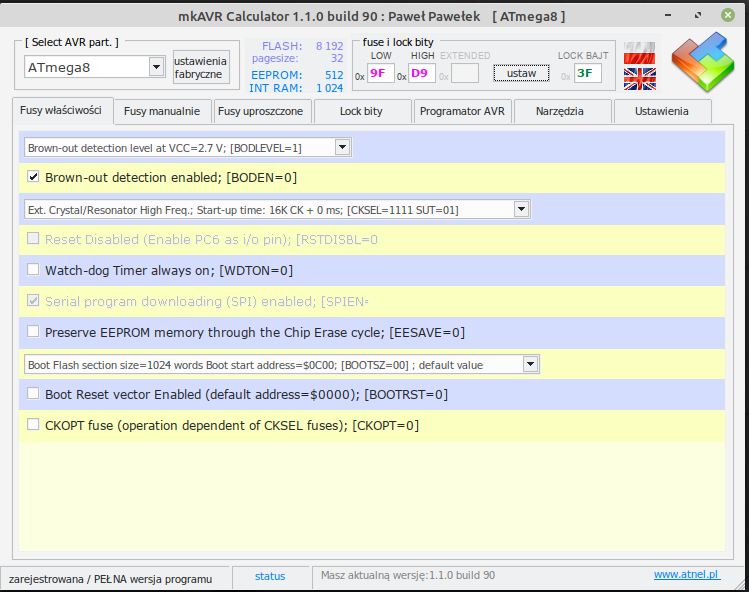Image resolution: width=749 pixels, height=592 pixels.
Task: Click the British flag language icon
Action: click(639, 78)
